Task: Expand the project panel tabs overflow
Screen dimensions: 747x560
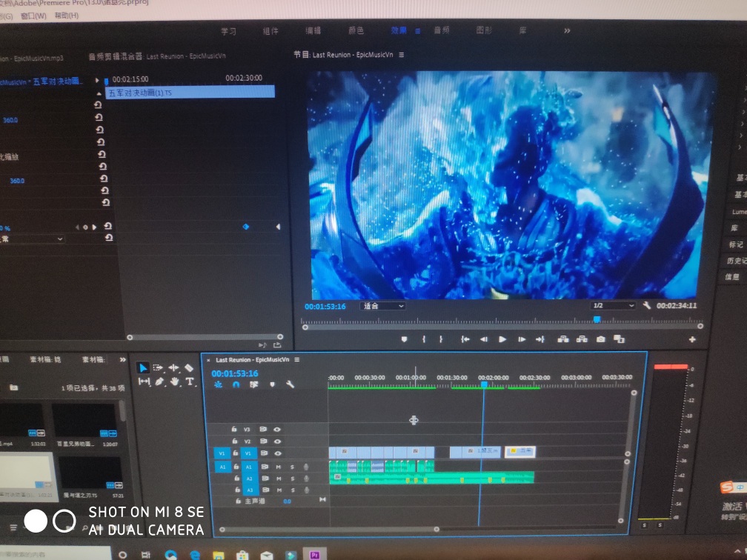Action: 122,359
